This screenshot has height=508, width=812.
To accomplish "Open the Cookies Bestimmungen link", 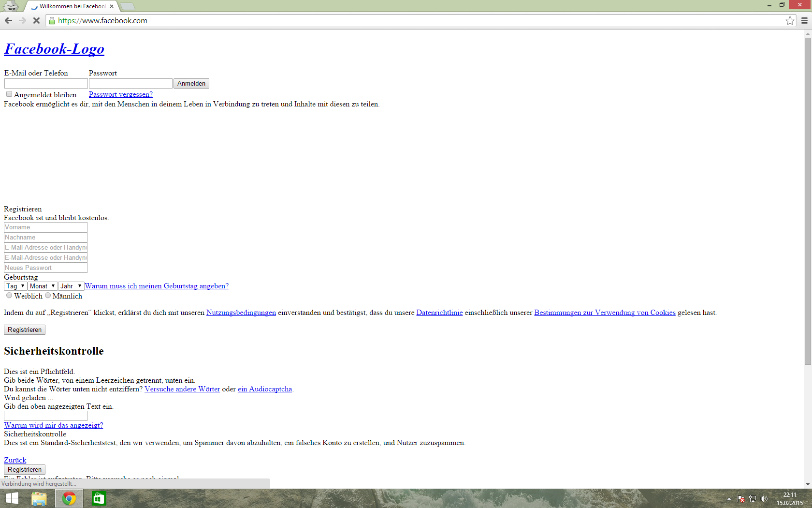I will tap(605, 313).
